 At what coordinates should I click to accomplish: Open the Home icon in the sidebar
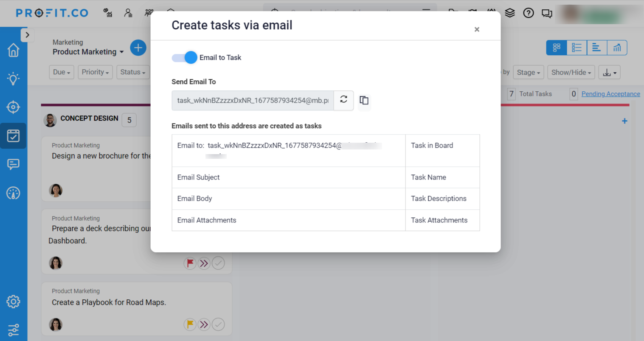point(13,50)
